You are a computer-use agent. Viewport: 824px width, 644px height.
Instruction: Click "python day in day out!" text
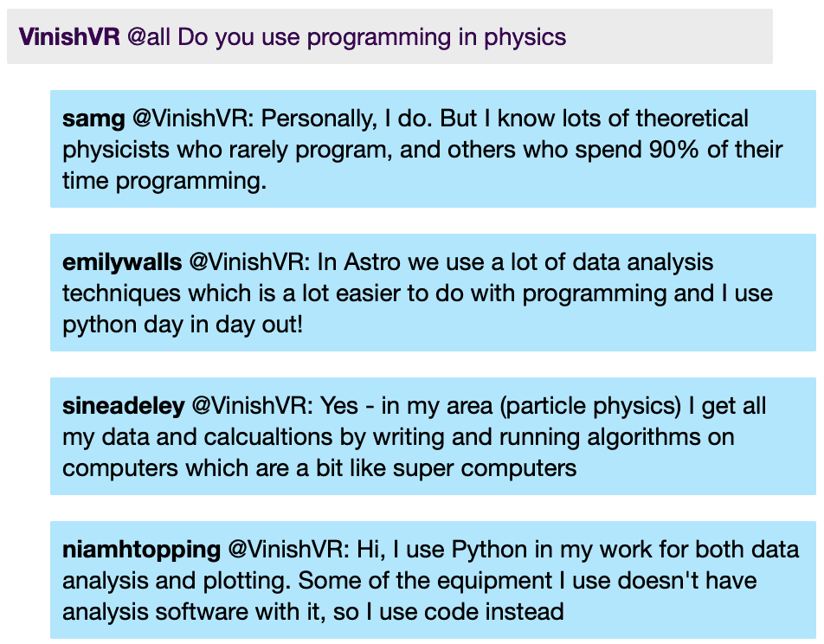(x=183, y=325)
